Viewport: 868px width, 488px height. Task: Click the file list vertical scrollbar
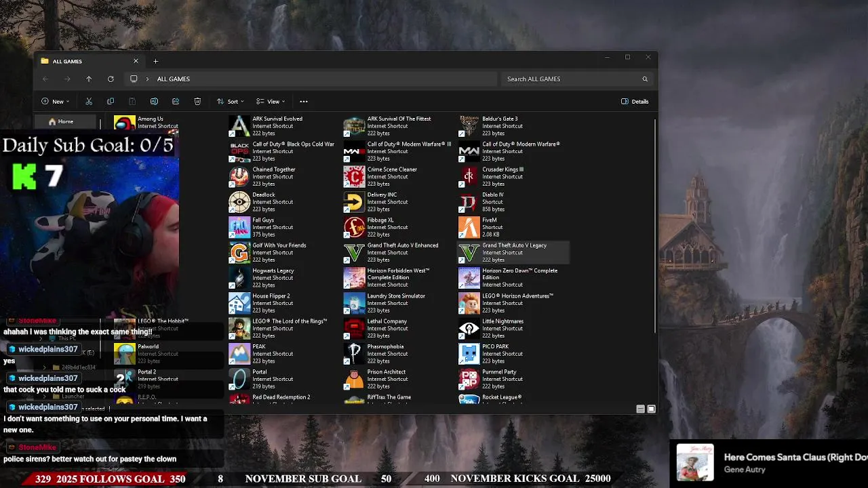coord(655,227)
